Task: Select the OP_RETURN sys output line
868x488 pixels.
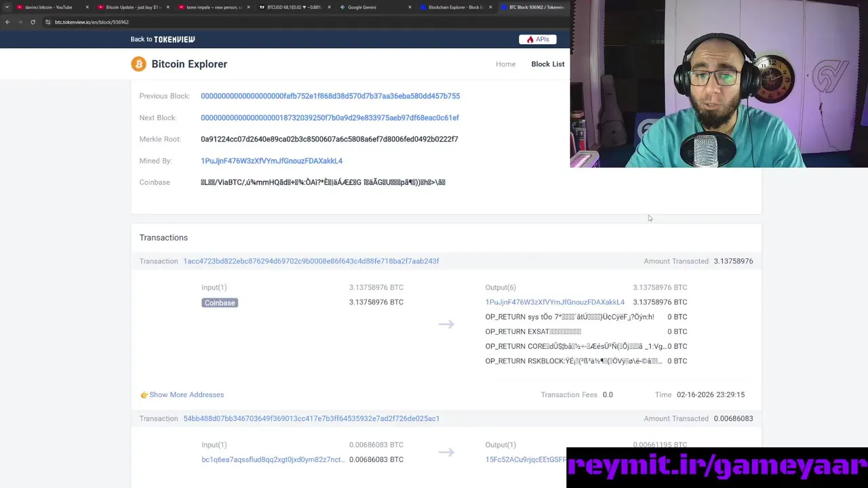Action: tap(570, 317)
